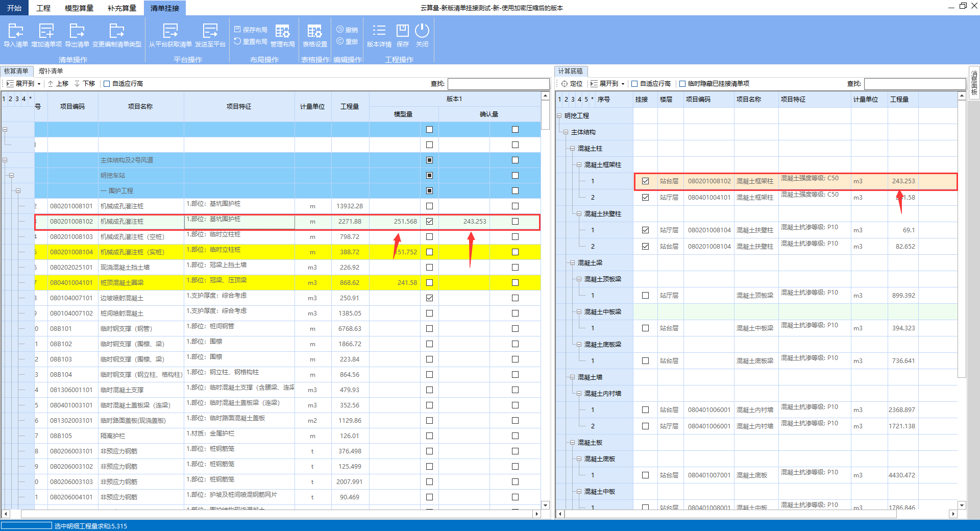The height and width of the screenshot is (531, 980).
Task: Click the 从平台获取清单 icon
Action: (170, 31)
